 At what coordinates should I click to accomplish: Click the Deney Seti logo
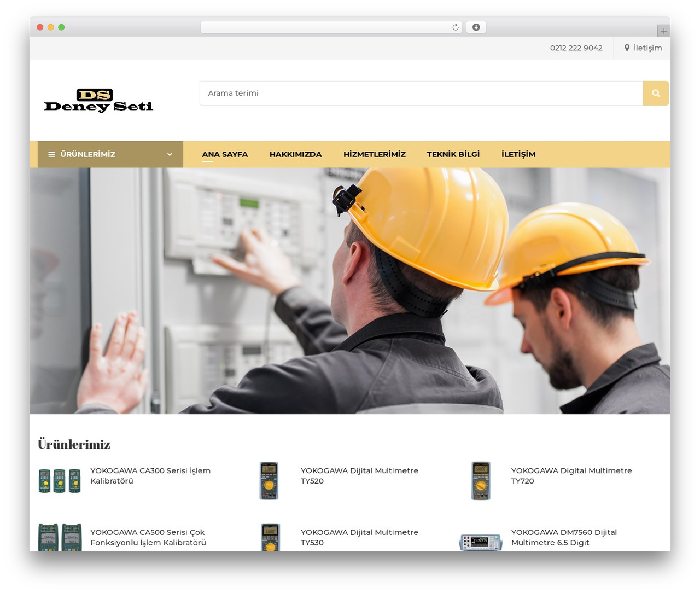pos(98,100)
